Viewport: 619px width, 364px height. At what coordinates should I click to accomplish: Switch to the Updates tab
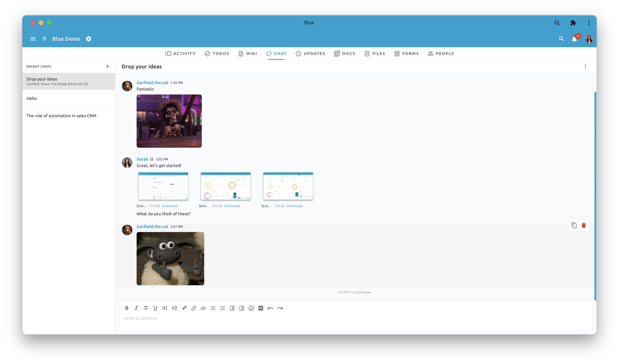coord(310,54)
